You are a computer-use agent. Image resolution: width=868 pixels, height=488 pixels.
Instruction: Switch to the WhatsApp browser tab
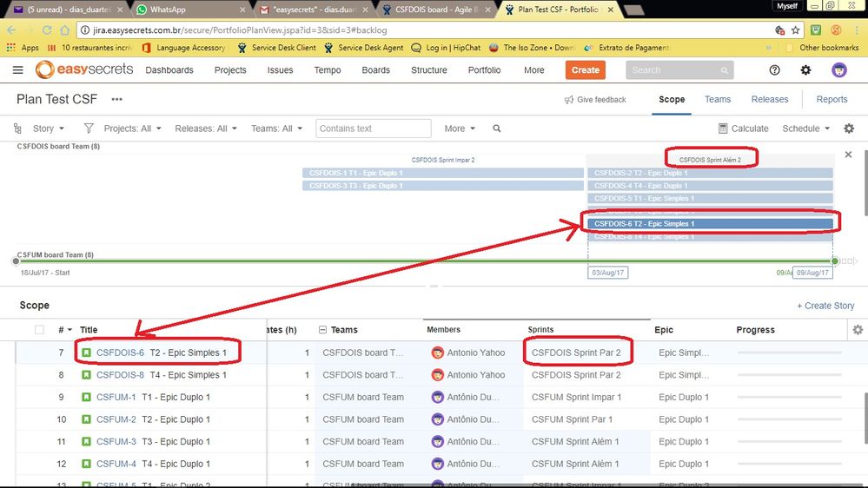[x=189, y=10]
